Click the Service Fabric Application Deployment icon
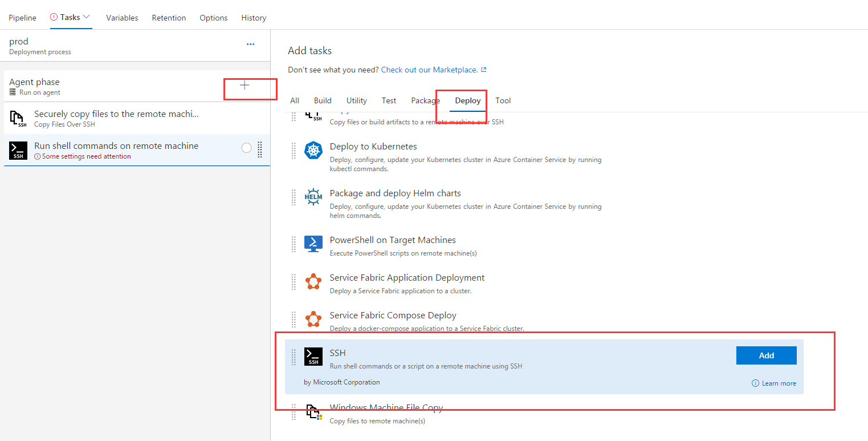The width and height of the screenshot is (868, 441). tap(313, 282)
